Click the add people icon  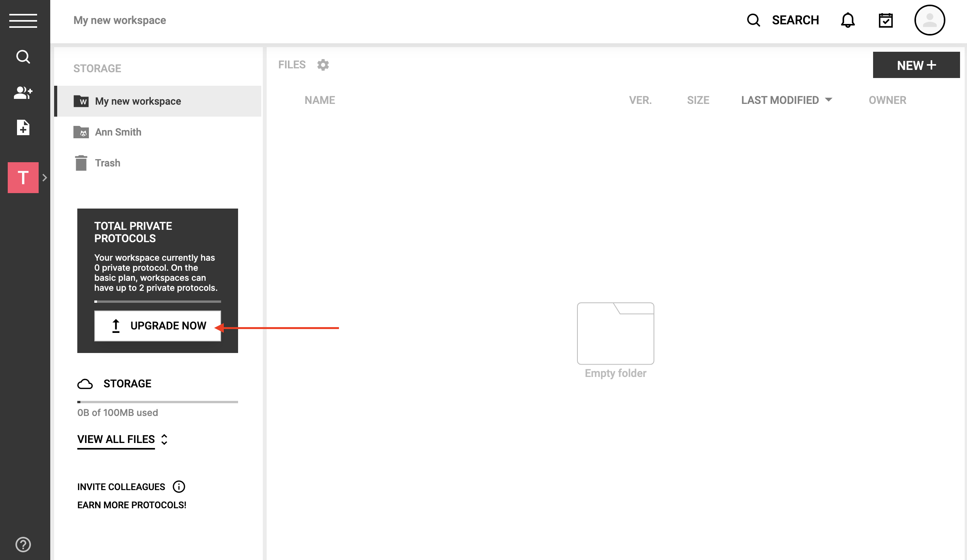(23, 93)
